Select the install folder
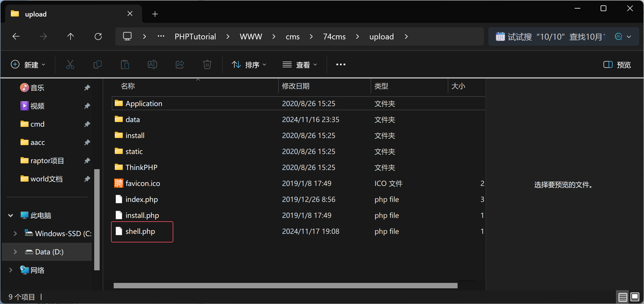Viewport: 644px width, 304px height. pos(299,135)
